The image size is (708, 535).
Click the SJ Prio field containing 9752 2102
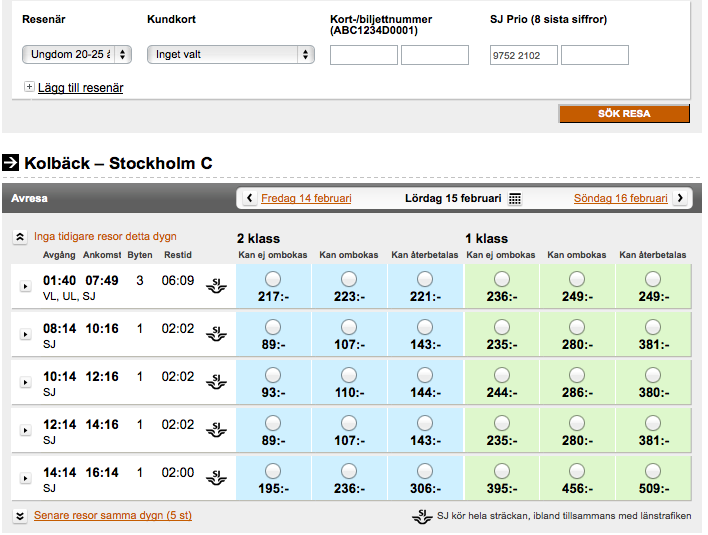pos(522,55)
